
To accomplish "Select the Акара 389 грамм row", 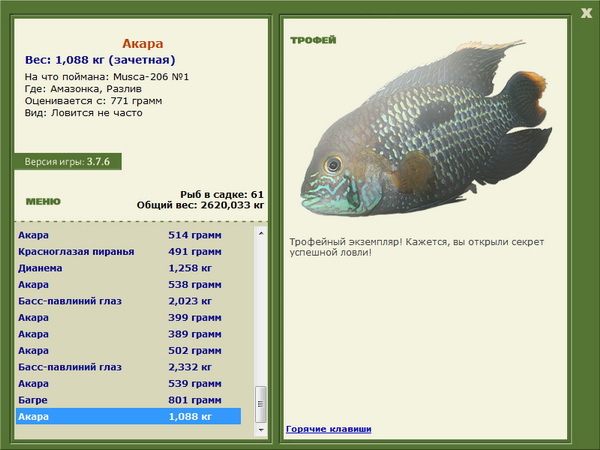I will 128,334.
